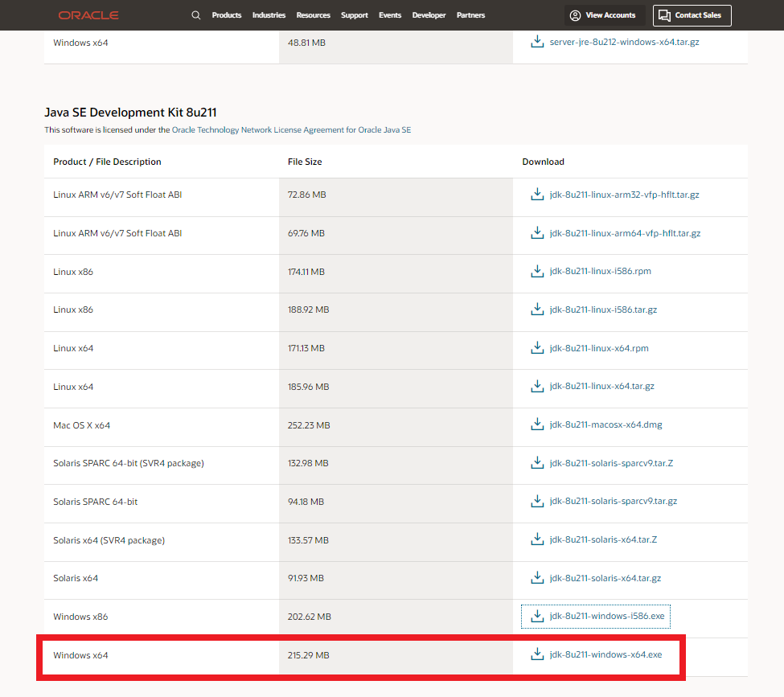784x697 pixels.
Task: Click download icon for jdk-8u211-linux-i586.tar.gz
Action: point(537,309)
